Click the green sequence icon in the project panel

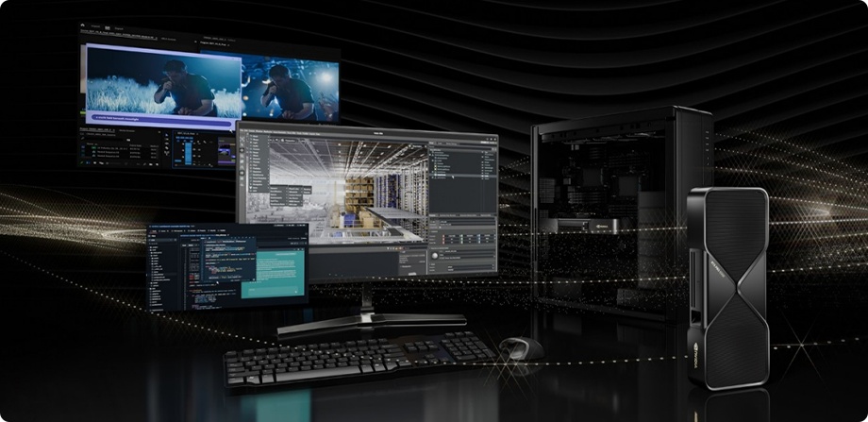[84, 148]
